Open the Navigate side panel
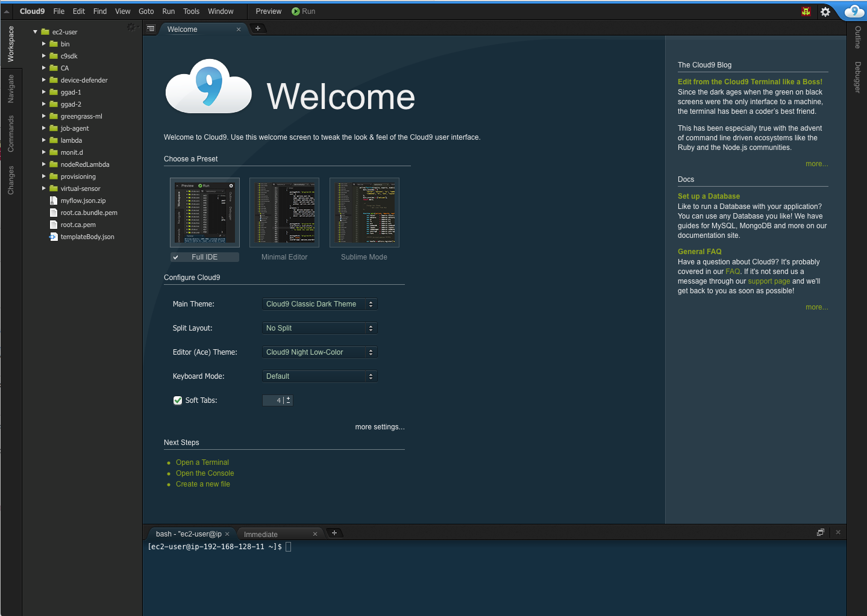 tap(11, 89)
